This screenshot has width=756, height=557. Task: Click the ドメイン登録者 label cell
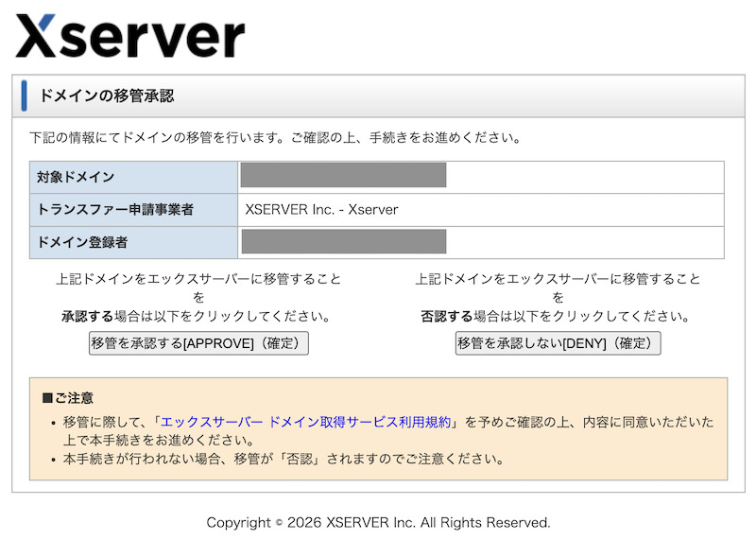click(133, 242)
